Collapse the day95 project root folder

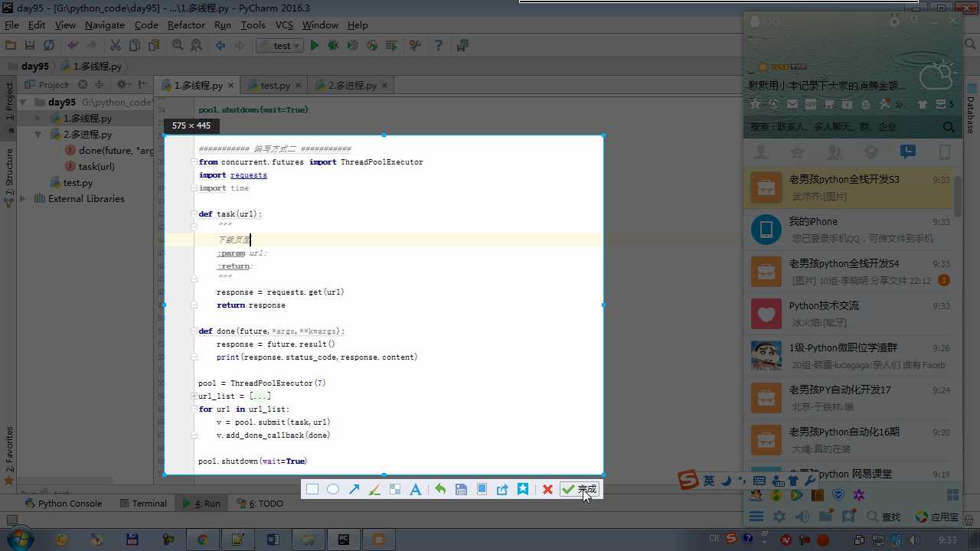23,102
